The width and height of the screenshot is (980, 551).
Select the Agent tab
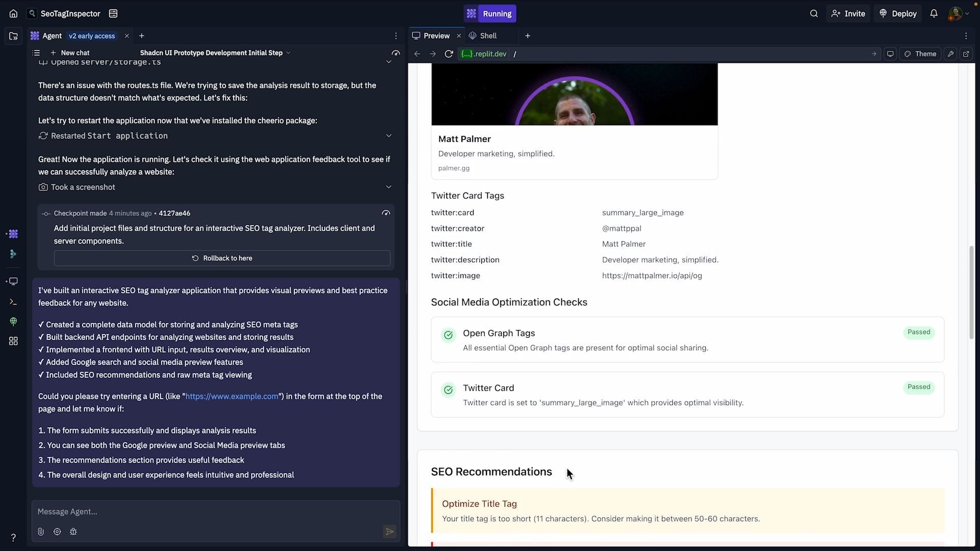(x=51, y=36)
